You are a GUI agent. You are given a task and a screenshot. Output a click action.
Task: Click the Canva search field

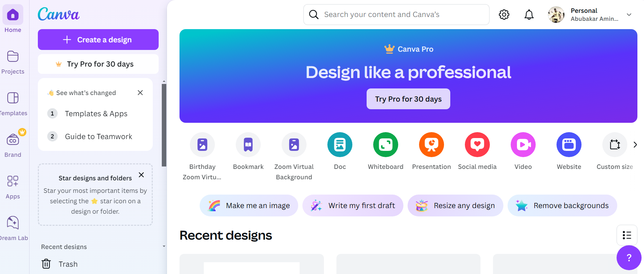[x=396, y=15]
